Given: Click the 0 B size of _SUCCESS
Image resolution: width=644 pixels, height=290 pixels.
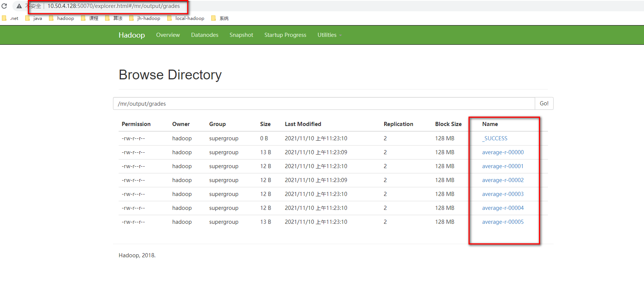Looking at the screenshot, I should click(264, 138).
